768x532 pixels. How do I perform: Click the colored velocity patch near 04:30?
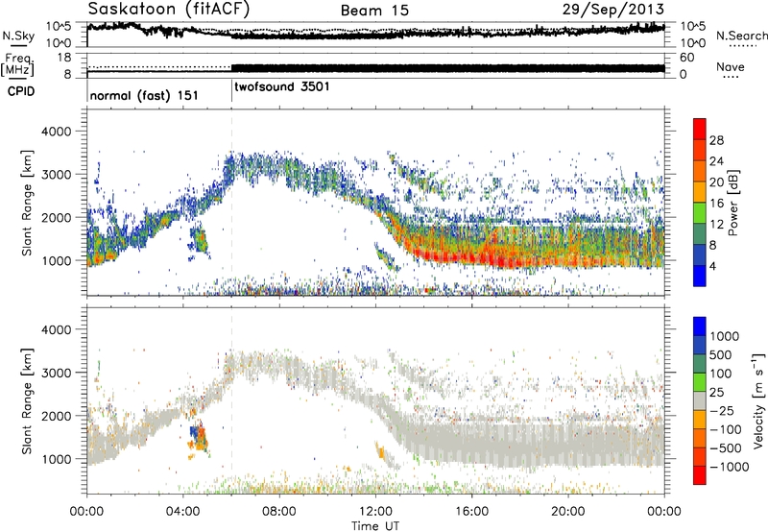(199, 439)
